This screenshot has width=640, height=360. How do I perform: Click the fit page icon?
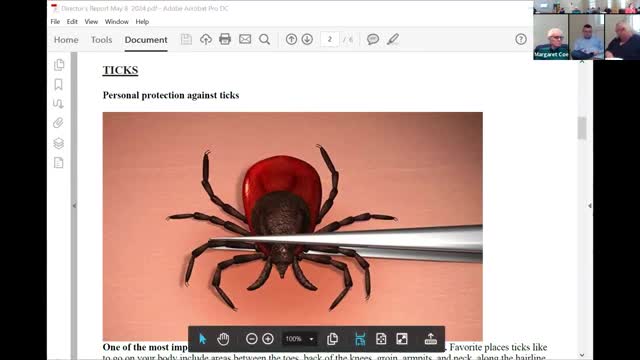pyautogui.click(x=381, y=339)
